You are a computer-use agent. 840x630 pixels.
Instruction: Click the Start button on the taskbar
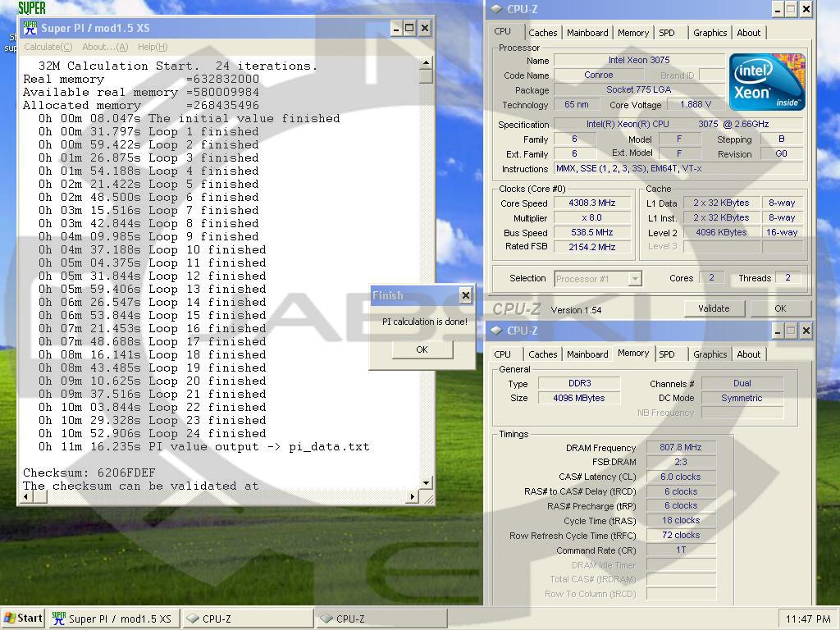pyautogui.click(x=23, y=619)
